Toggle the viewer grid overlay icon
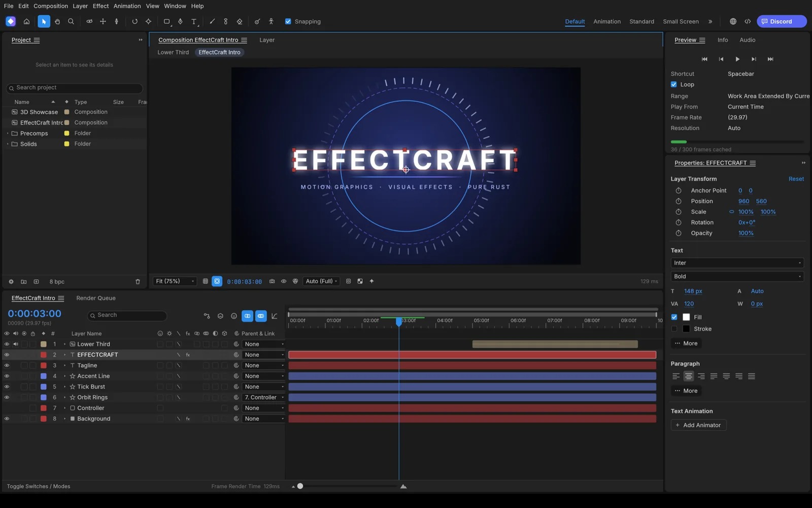This screenshot has width=812, height=508. click(205, 281)
